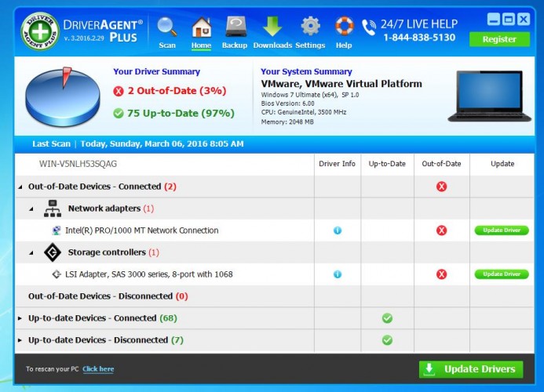Collapse the Storage controllers category
Image resolution: width=544 pixels, height=392 pixels.
pos(31,252)
